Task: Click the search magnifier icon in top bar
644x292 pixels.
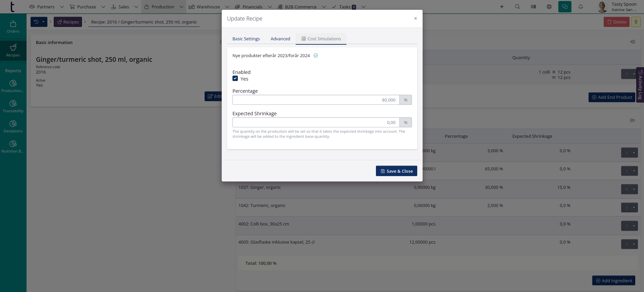Action: click(517, 7)
